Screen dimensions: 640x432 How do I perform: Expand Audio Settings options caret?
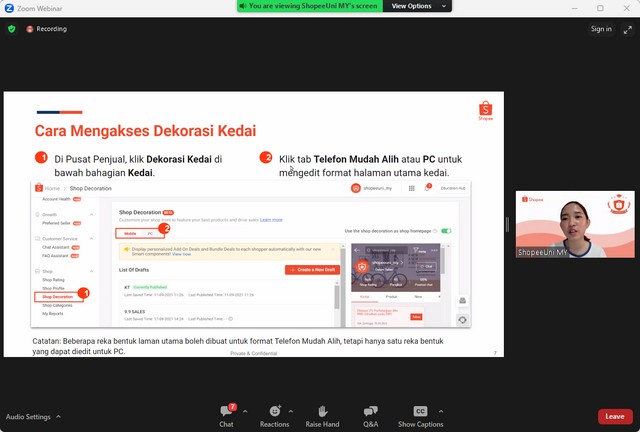tap(58, 417)
